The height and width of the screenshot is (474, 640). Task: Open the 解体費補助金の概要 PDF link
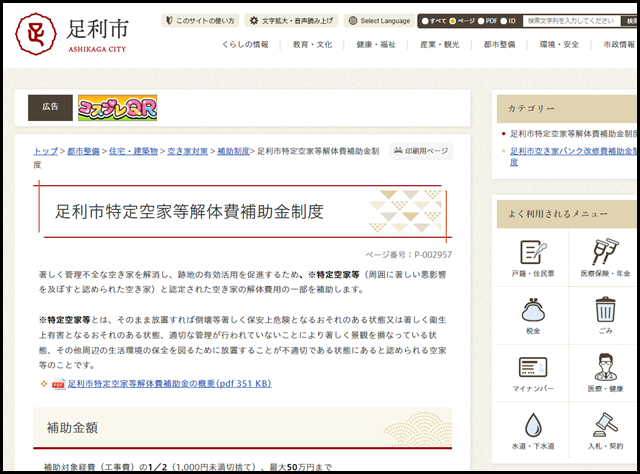pyautogui.click(x=168, y=383)
